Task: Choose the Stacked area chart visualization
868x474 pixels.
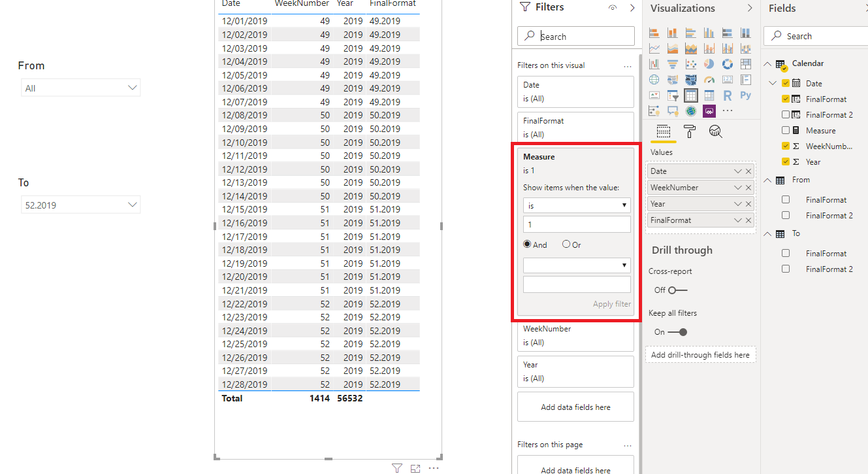Action: pos(690,48)
